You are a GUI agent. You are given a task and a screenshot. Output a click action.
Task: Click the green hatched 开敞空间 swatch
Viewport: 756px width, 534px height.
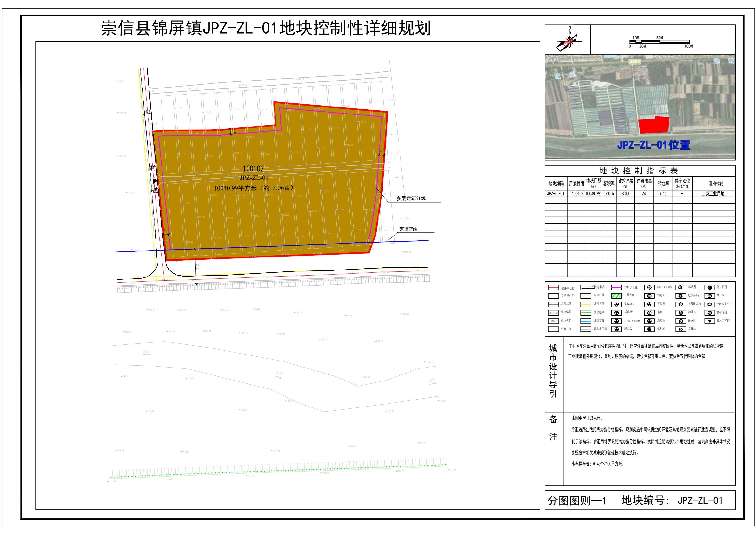[x=616, y=296]
